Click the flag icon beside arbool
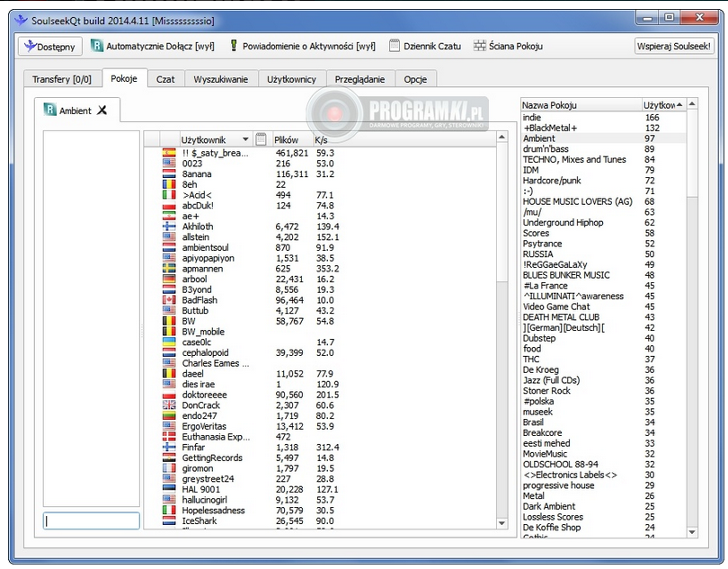Screen dimensions: 728x569 click(169, 279)
